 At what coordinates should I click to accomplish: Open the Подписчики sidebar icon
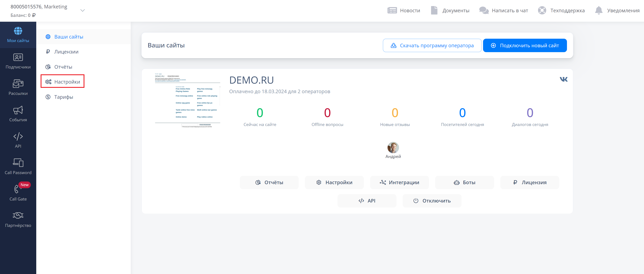pos(18,57)
